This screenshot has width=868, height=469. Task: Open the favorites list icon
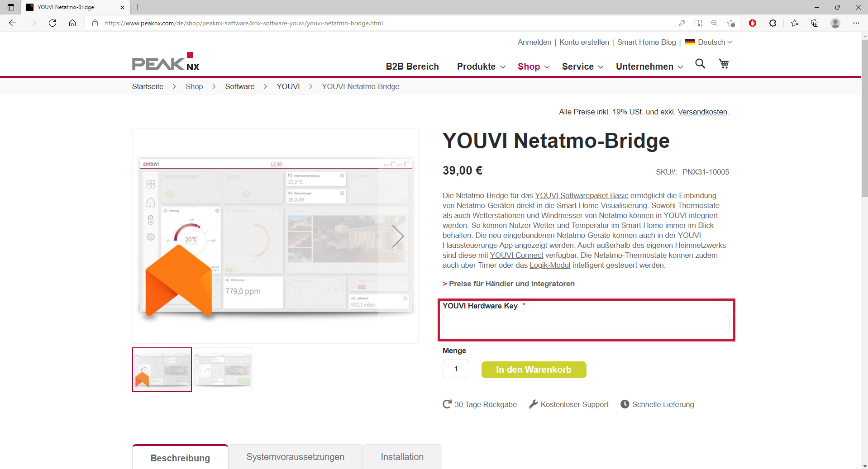point(795,23)
